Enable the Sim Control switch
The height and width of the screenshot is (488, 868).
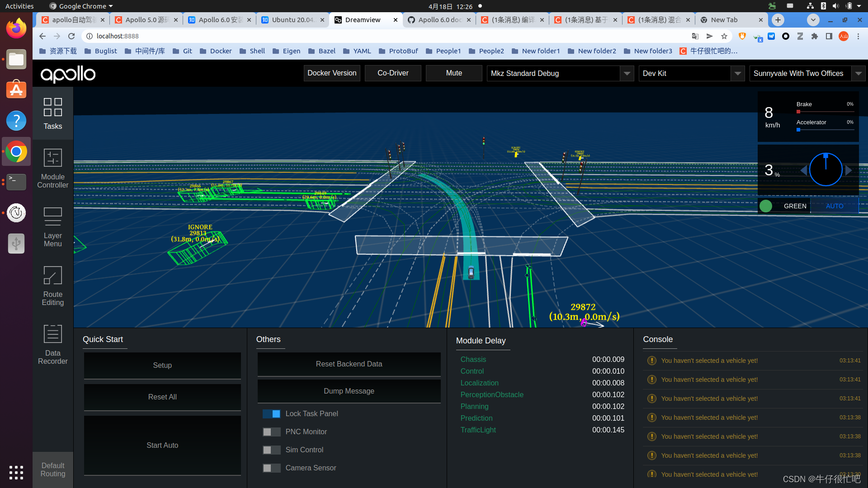click(272, 450)
